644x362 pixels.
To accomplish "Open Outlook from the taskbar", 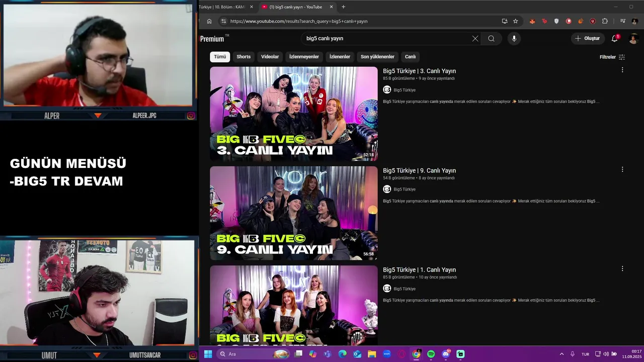I will pos(357,354).
